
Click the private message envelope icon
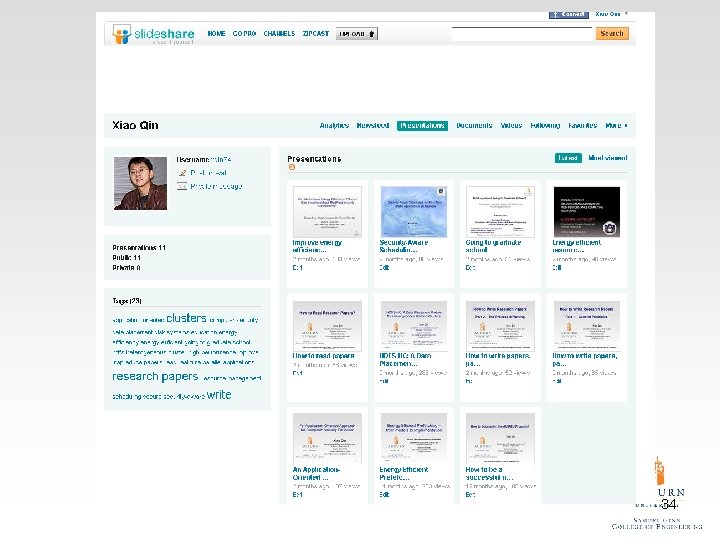(x=182, y=186)
